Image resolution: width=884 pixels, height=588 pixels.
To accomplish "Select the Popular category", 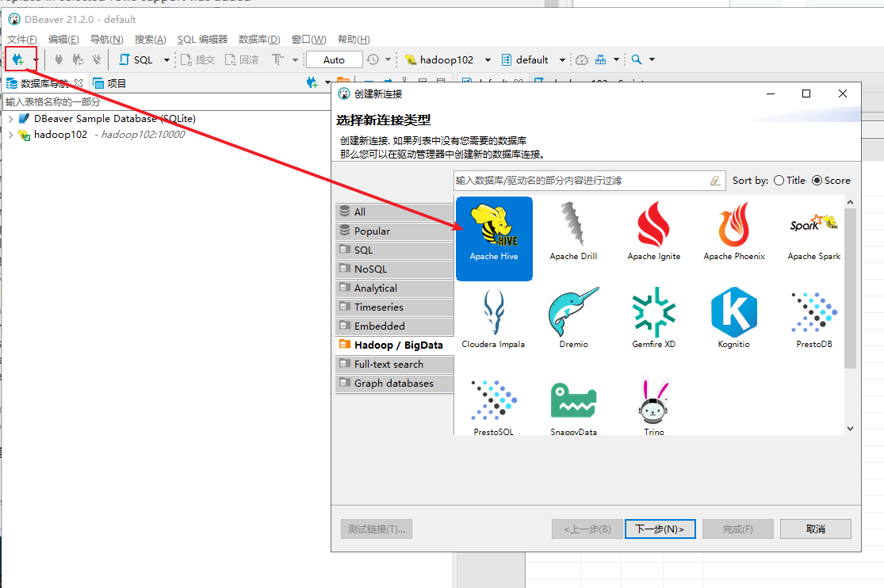I will point(394,231).
